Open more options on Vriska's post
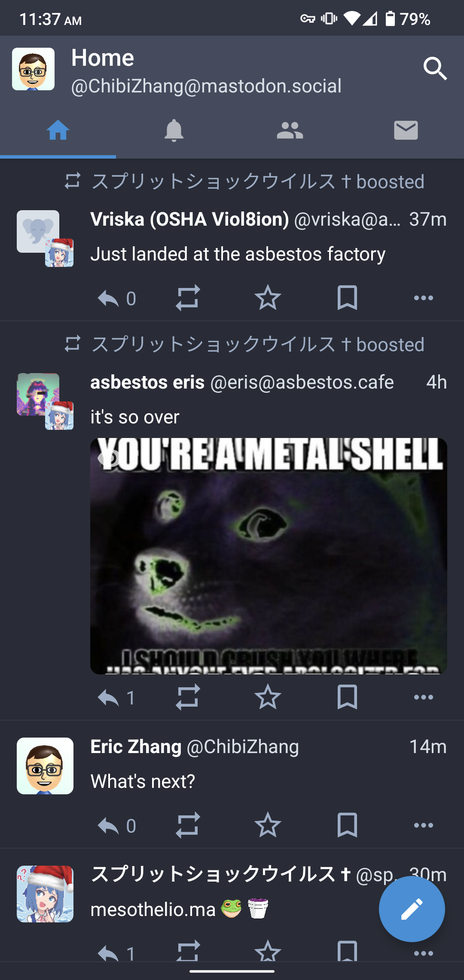 coord(424,298)
